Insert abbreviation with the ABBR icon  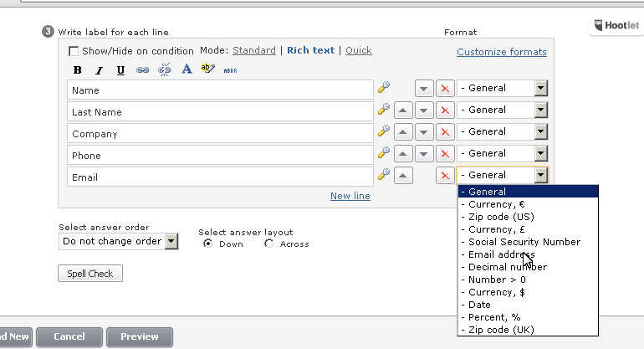(230, 70)
